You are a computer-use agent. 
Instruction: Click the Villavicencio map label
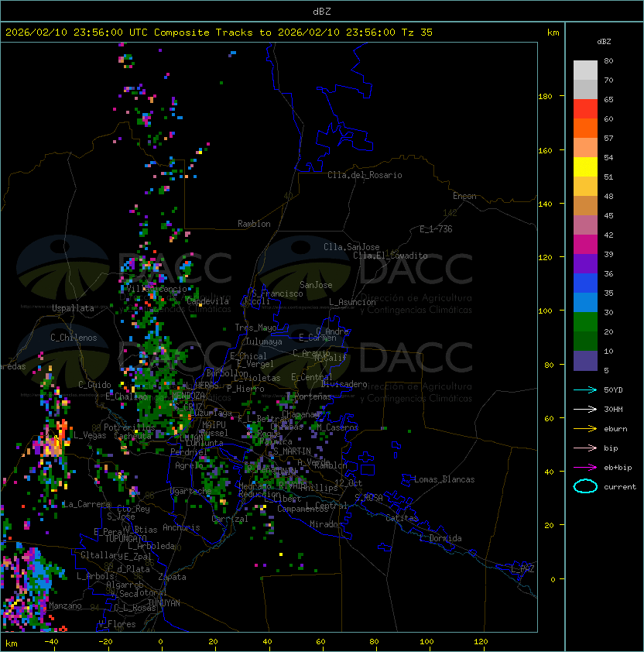(x=156, y=289)
